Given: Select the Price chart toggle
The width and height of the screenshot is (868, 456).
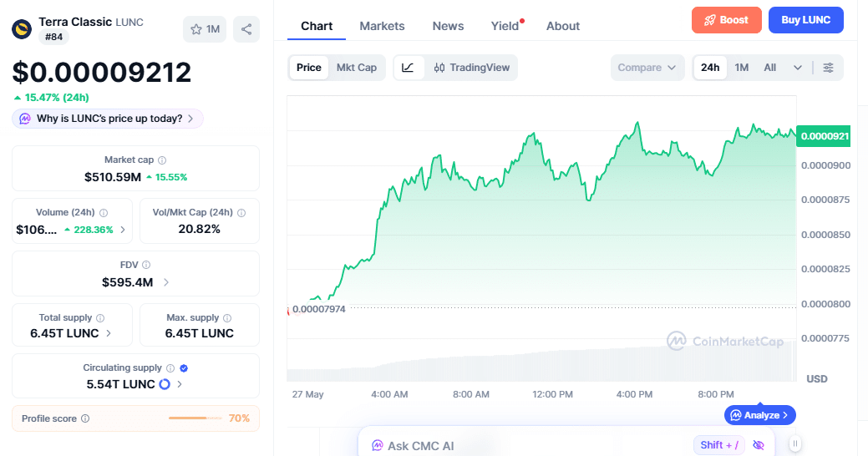Looking at the screenshot, I should [x=309, y=68].
